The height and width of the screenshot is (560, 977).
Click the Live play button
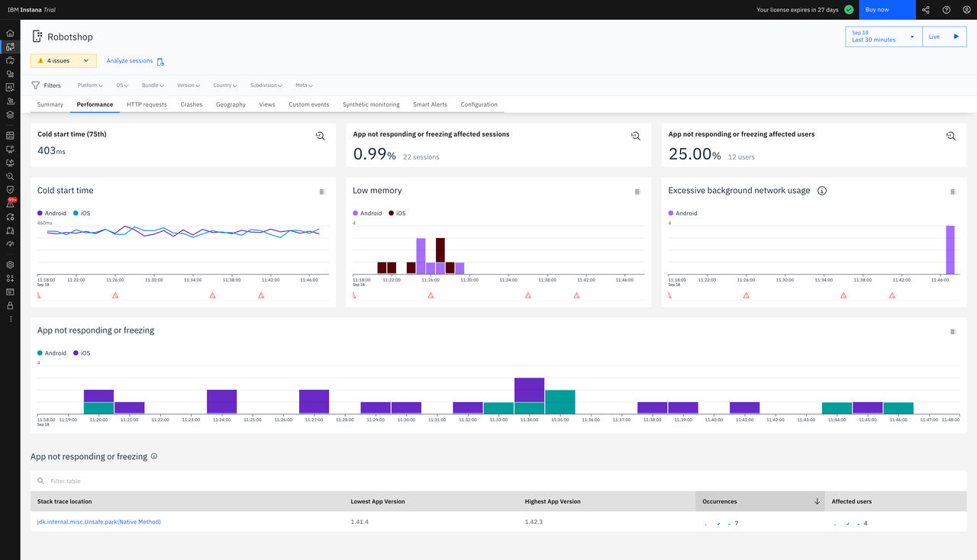945,37
